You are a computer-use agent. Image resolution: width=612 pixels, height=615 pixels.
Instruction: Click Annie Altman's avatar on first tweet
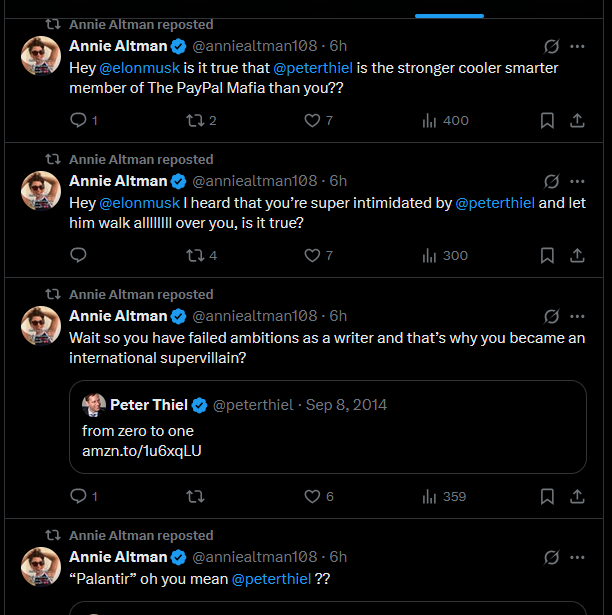pyautogui.click(x=41, y=56)
